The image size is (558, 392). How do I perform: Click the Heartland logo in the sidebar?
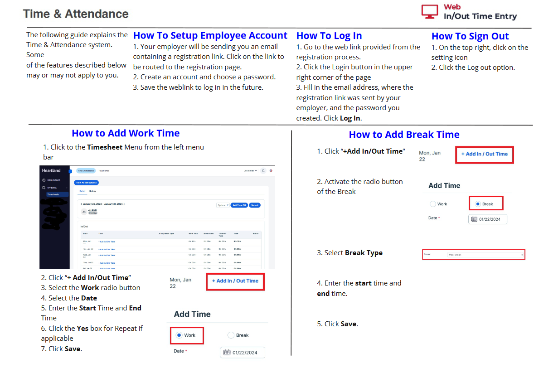[x=51, y=170]
